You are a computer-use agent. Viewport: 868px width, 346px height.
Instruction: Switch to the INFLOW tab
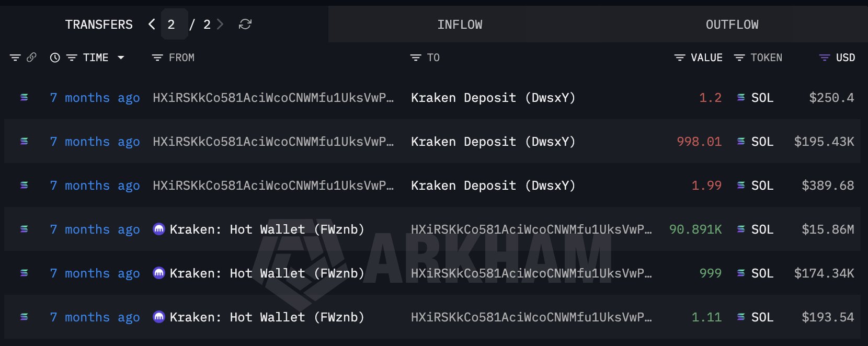(x=460, y=25)
